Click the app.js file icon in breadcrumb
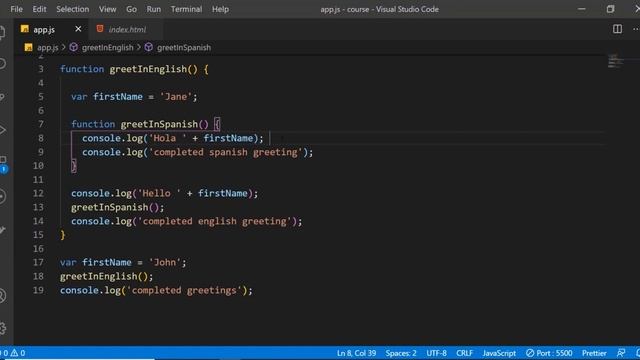The image size is (640, 360). tap(29, 47)
